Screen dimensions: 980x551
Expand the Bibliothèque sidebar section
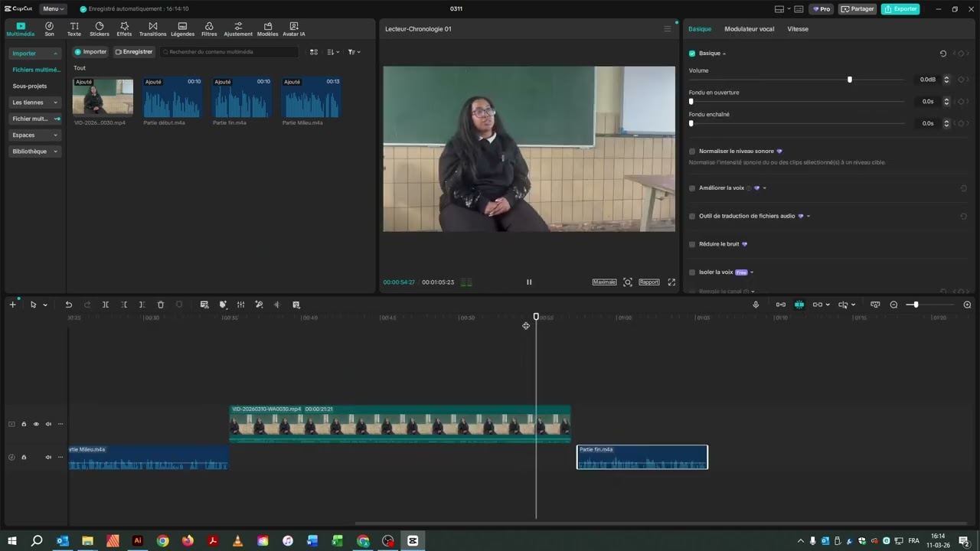click(x=34, y=152)
